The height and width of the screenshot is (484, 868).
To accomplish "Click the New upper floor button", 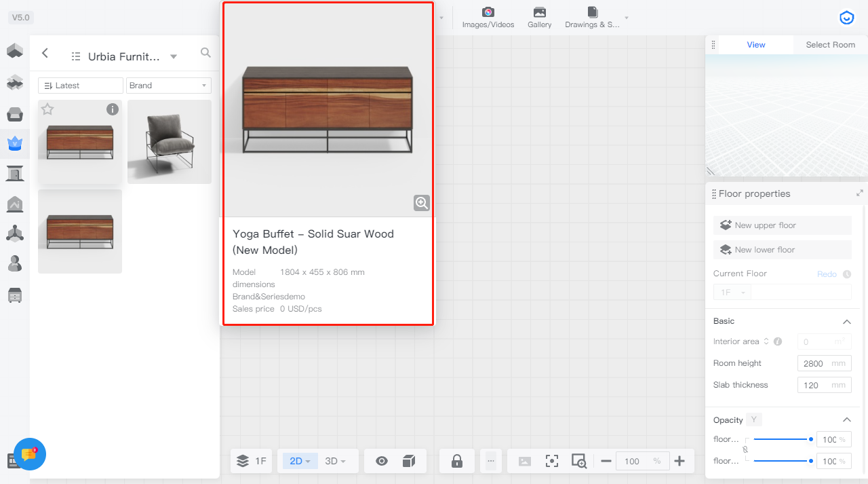I will pos(782,225).
